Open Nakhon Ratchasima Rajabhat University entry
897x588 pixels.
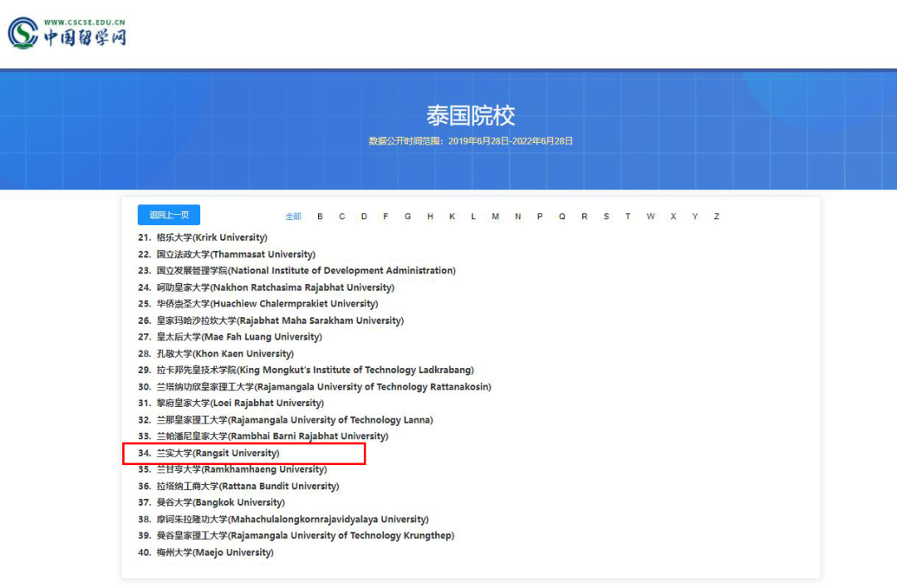pyautogui.click(x=266, y=287)
